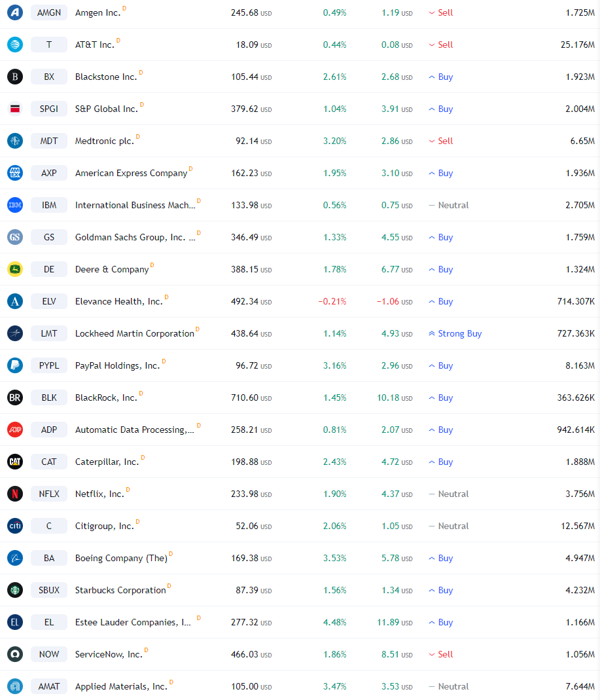Screen dimensions: 600x700
Task: Select the SPGI ticker badge
Action: (x=49, y=109)
